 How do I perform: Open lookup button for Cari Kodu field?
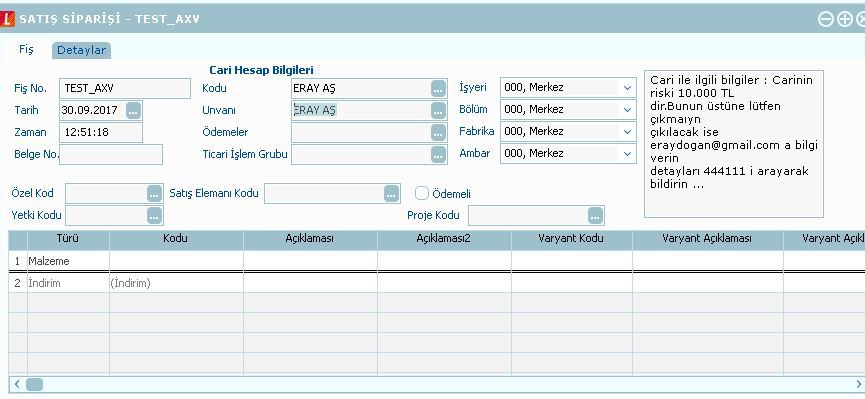point(438,88)
